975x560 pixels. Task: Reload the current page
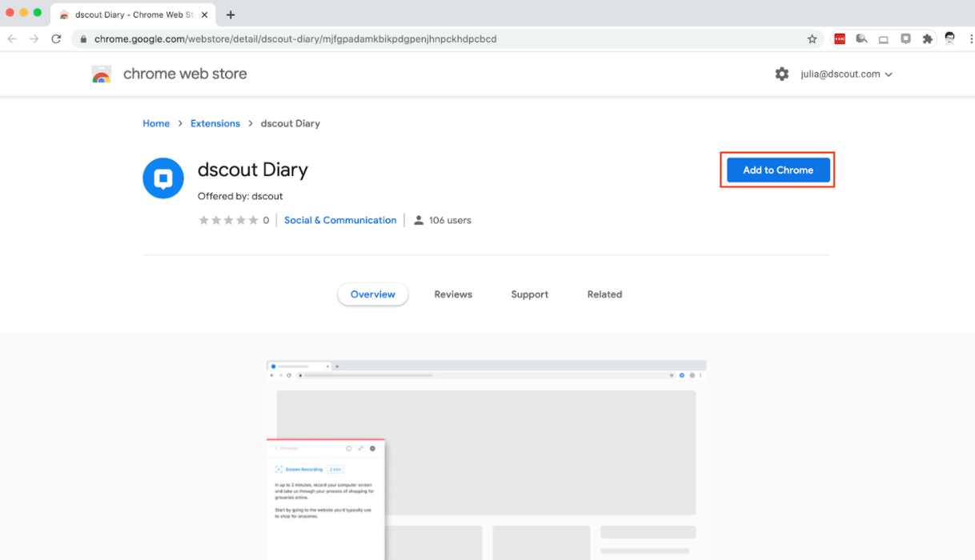pos(56,38)
